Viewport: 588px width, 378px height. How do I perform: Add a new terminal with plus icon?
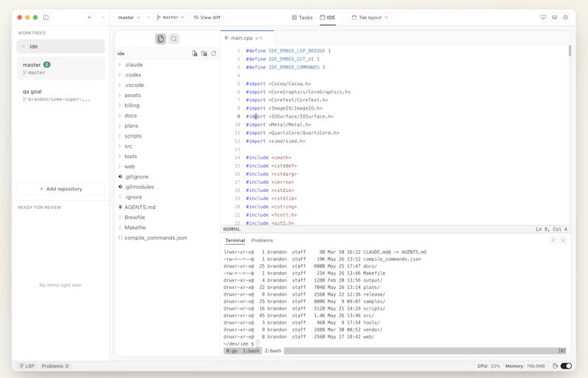point(553,240)
